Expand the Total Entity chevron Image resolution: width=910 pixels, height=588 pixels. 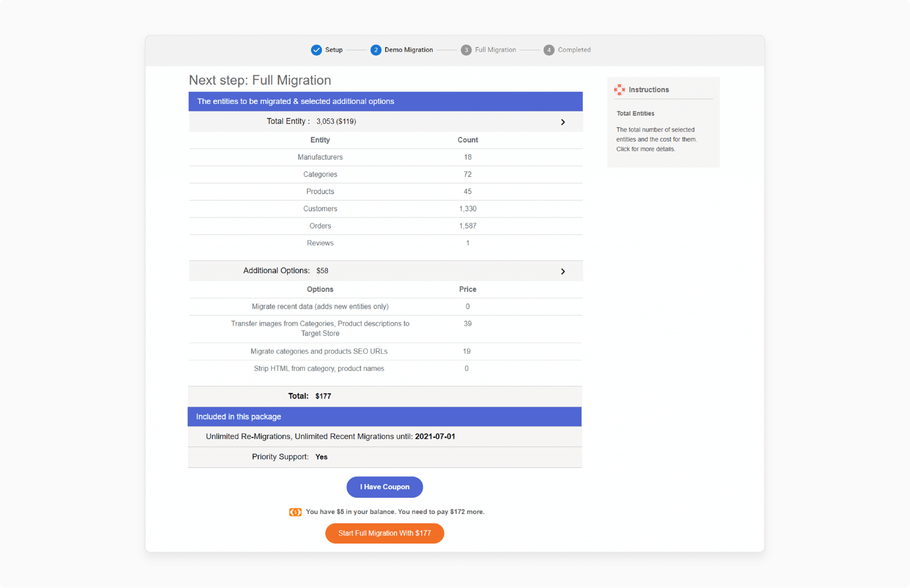click(x=563, y=122)
